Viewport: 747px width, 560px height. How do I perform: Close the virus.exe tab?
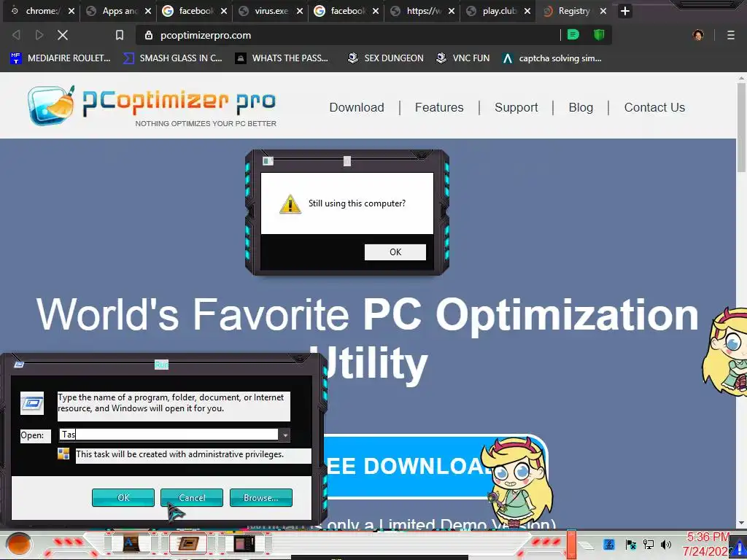click(x=300, y=11)
